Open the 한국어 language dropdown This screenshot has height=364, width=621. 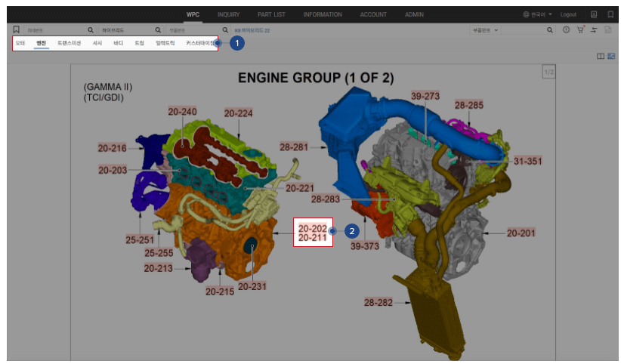pos(541,14)
